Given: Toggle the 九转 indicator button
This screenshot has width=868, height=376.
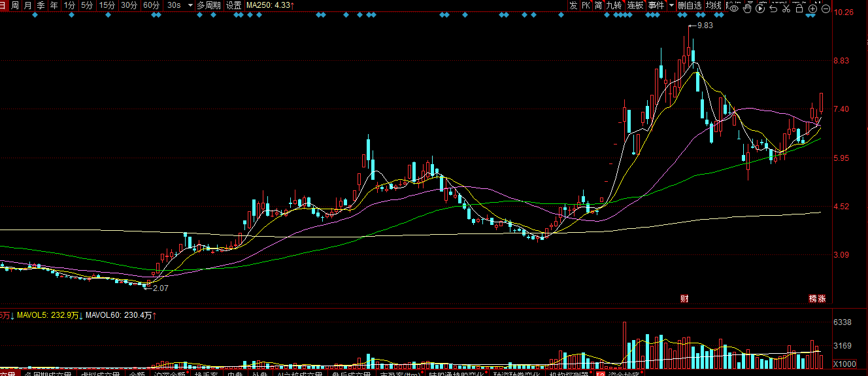Looking at the screenshot, I should click(614, 5).
